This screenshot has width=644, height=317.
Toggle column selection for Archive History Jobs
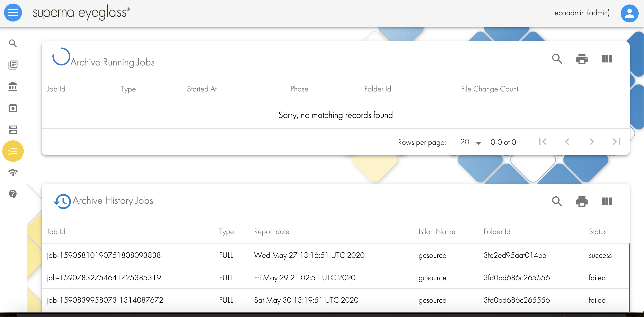pos(606,201)
